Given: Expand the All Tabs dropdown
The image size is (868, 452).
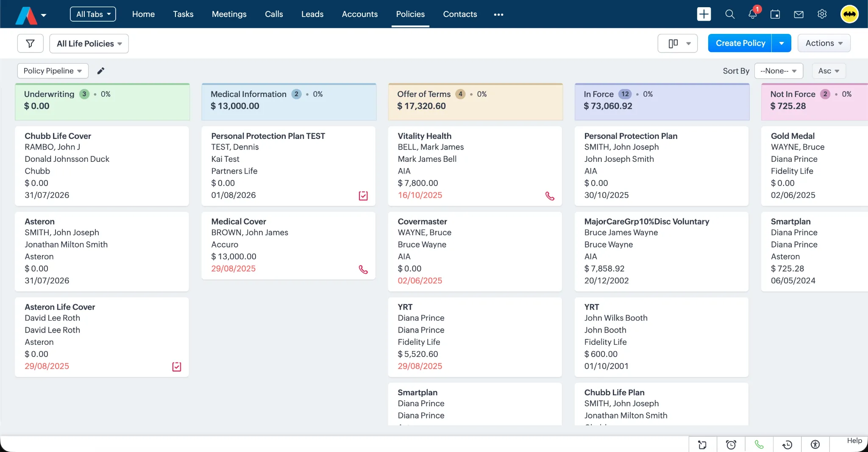Looking at the screenshot, I should coord(93,14).
